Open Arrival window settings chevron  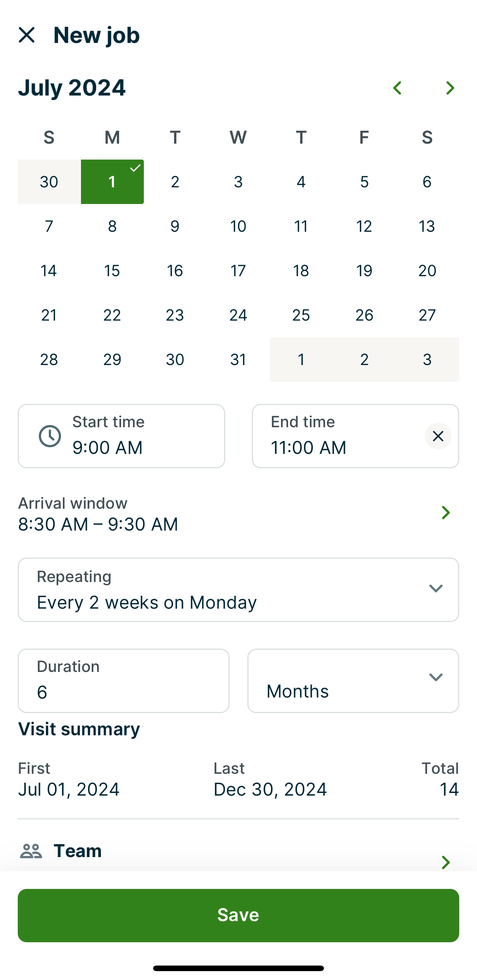pyautogui.click(x=446, y=512)
